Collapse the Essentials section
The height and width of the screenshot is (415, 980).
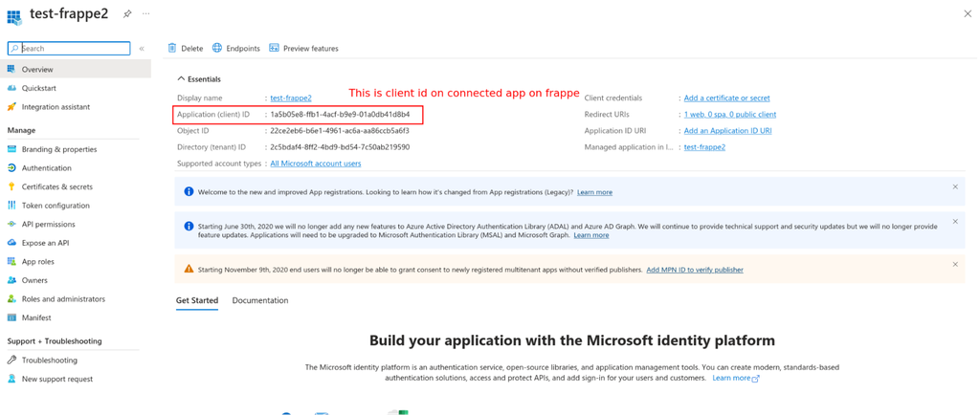click(199, 79)
